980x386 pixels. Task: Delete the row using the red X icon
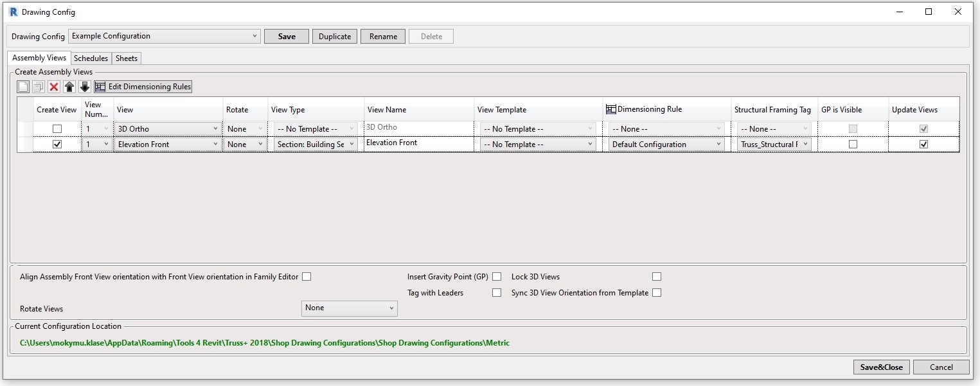[54, 87]
